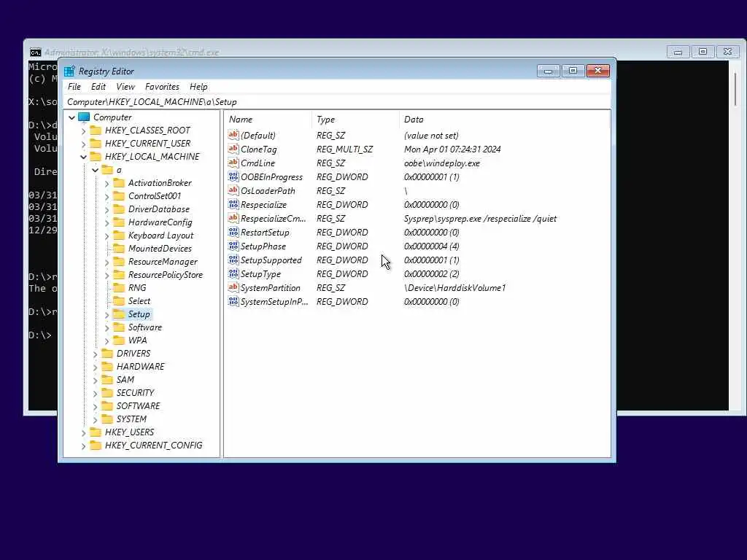Image resolution: width=747 pixels, height=560 pixels.
Task: Expand ActivationBroker key
Action: (107, 183)
